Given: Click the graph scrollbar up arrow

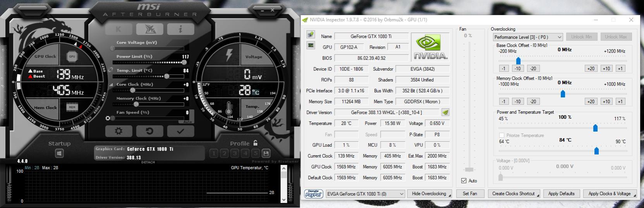Looking at the screenshot, I should pos(283,168).
